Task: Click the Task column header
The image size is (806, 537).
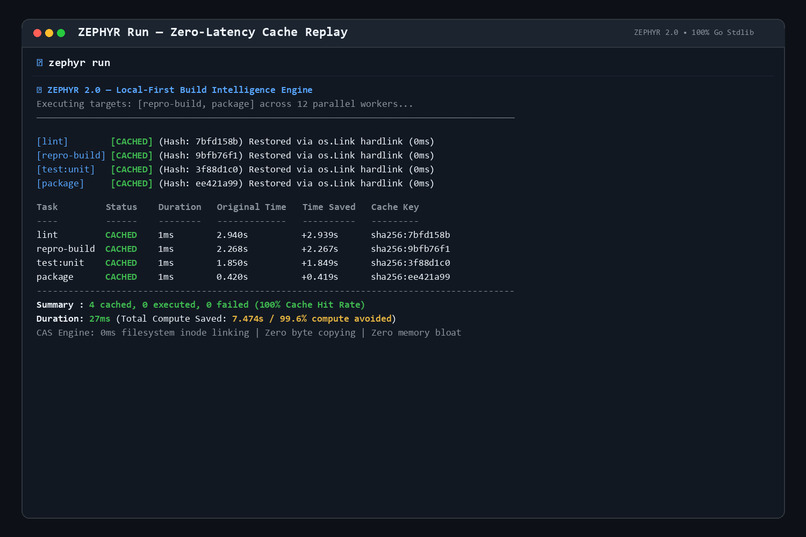Action: (x=47, y=207)
